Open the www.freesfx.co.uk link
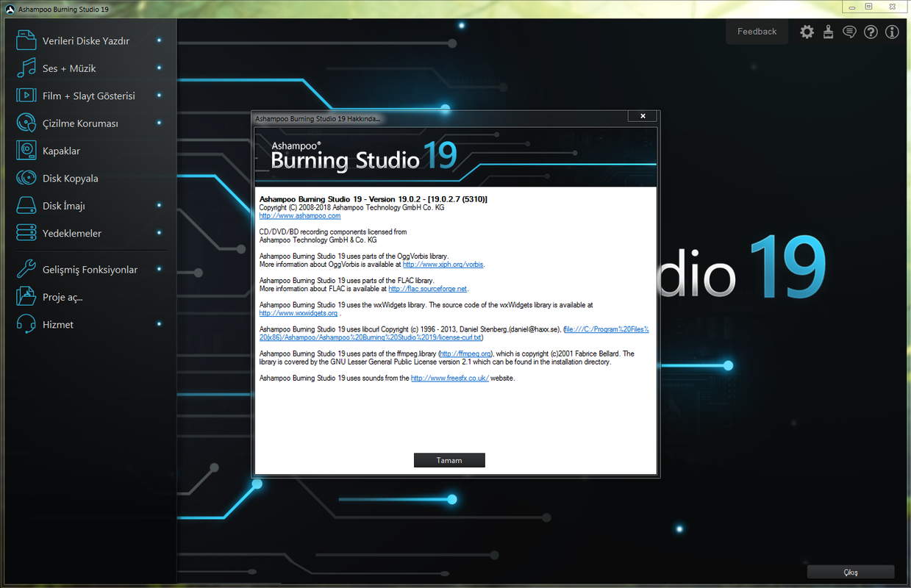 (450, 378)
